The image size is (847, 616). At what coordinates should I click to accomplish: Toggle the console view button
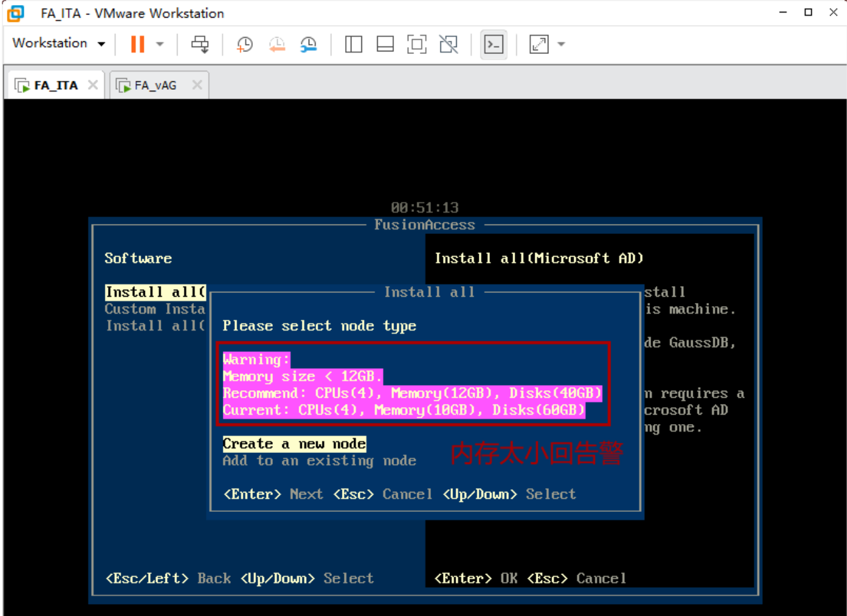[x=494, y=44]
